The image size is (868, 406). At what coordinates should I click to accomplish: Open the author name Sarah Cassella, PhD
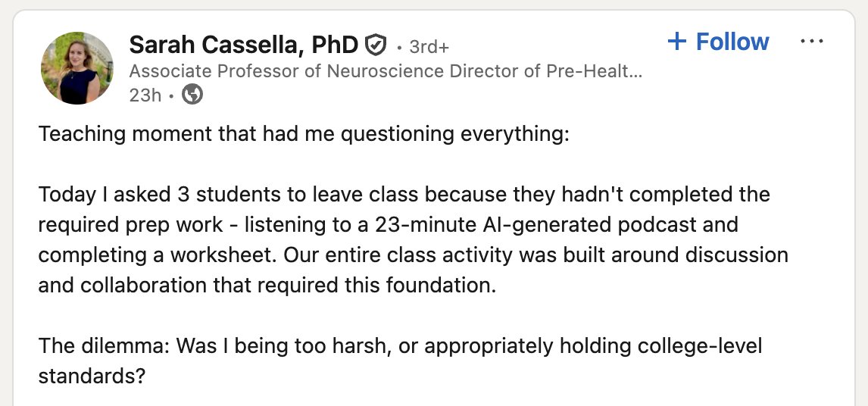point(244,45)
